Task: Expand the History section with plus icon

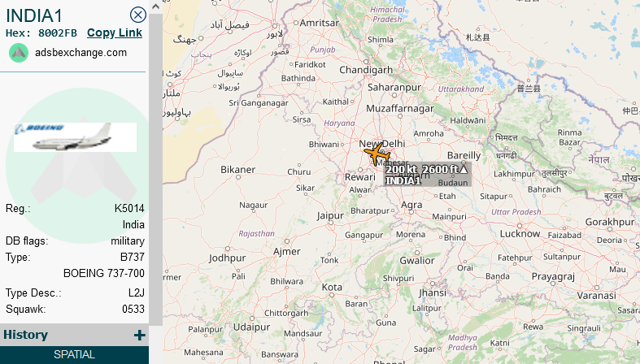Action: (x=140, y=335)
